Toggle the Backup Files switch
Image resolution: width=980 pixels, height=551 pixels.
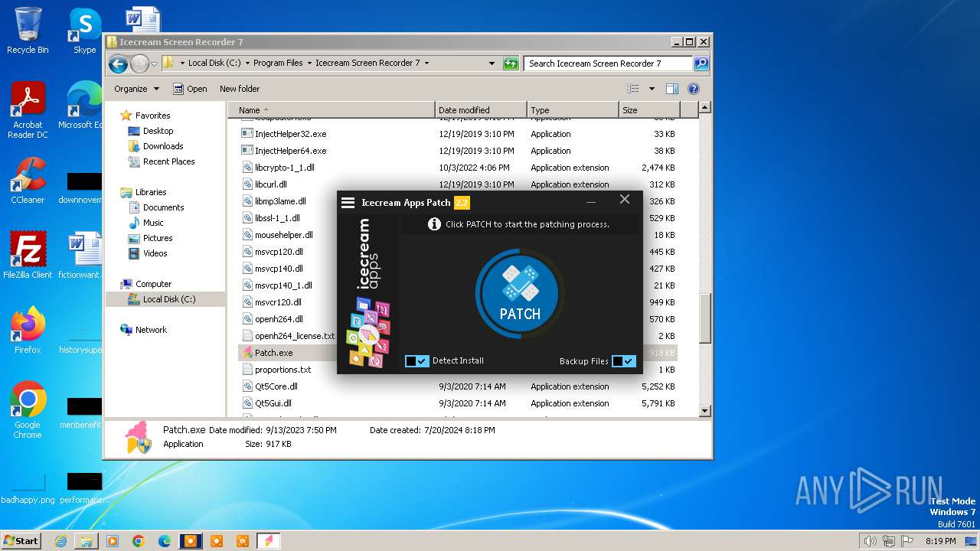tap(624, 361)
